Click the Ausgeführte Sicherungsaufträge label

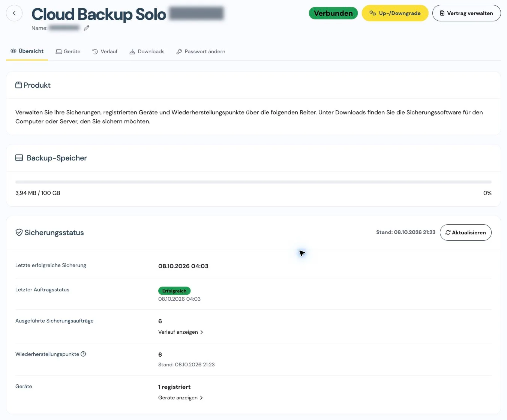pyautogui.click(x=54, y=321)
